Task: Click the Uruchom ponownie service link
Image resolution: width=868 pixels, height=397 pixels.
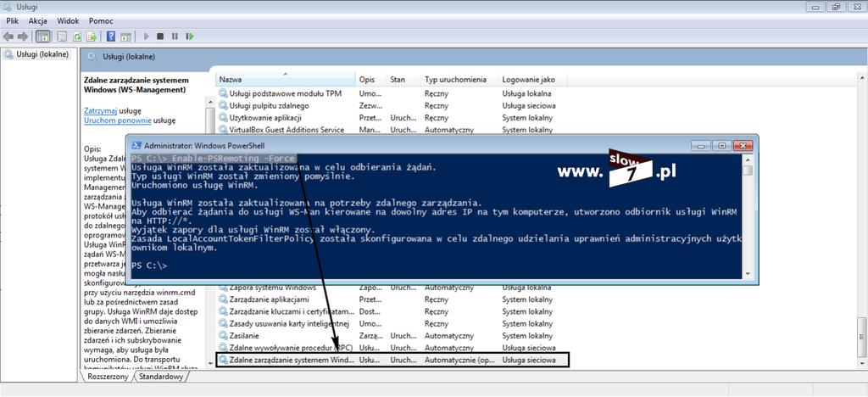Action: click(x=118, y=120)
